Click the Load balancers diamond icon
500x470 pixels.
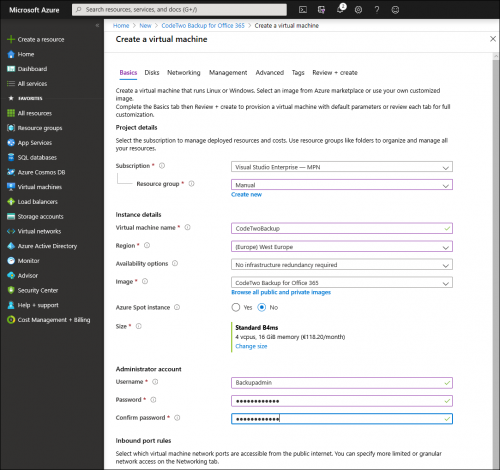[x=11, y=202]
